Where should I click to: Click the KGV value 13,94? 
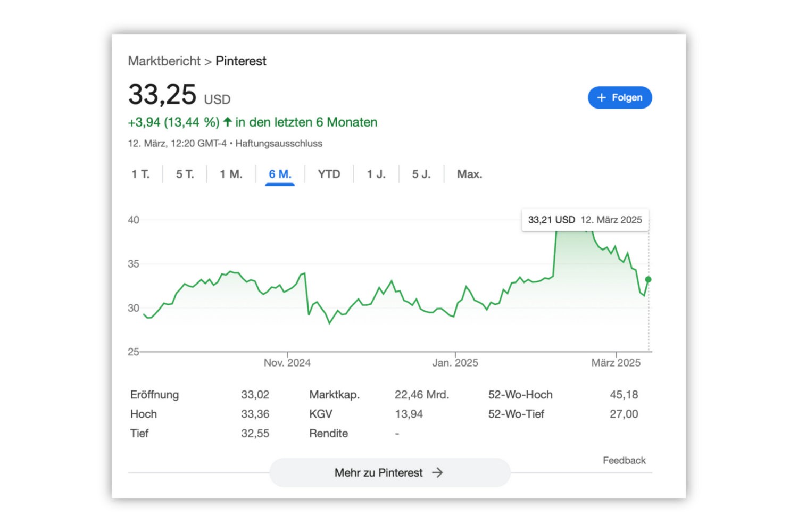click(409, 414)
